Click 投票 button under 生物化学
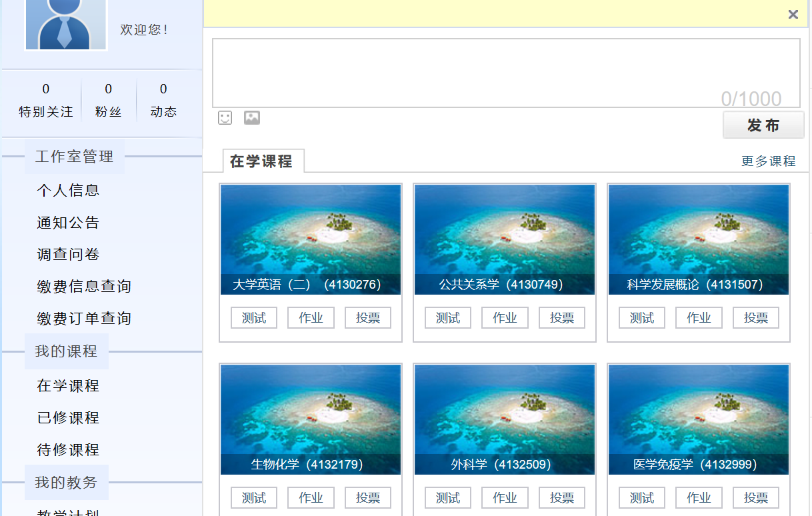The height and width of the screenshot is (516, 812). click(x=367, y=497)
